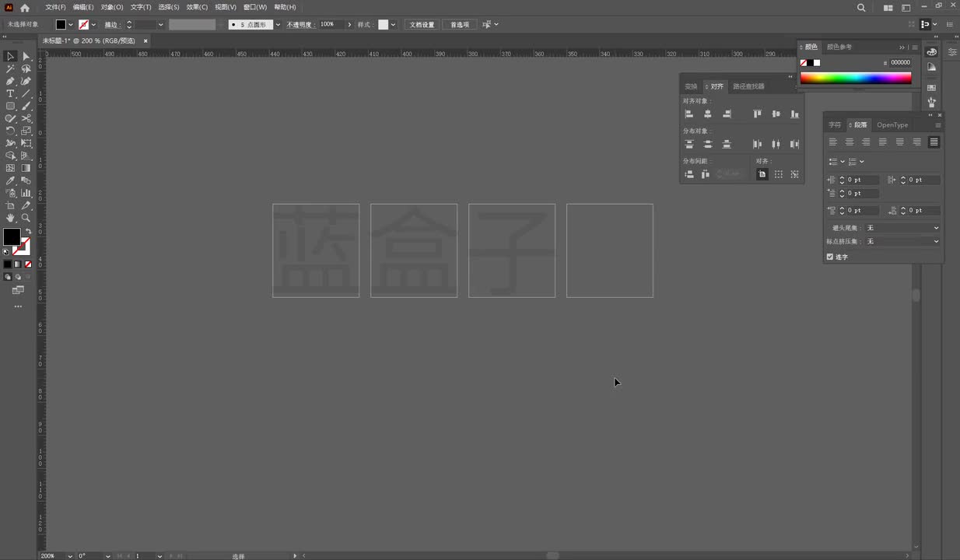Toggle the 连字 hyphenate checkbox
This screenshot has width=960, height=560.
[x=830, y=257]
